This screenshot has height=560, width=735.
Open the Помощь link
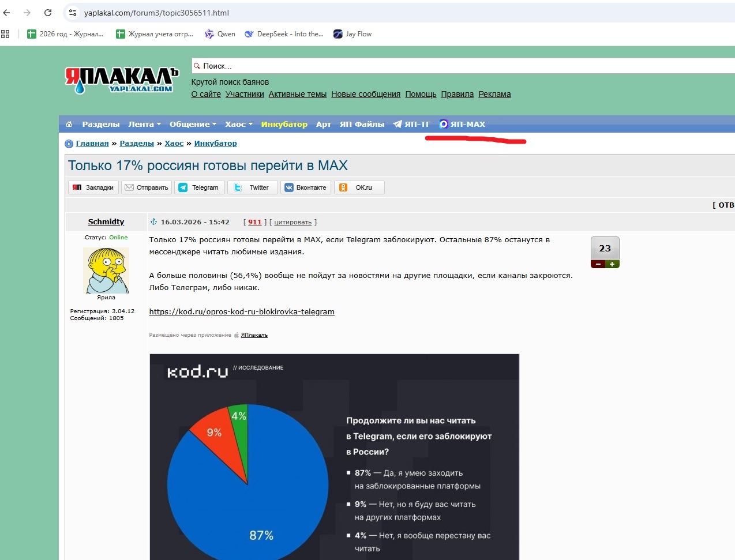coord(421,94)
